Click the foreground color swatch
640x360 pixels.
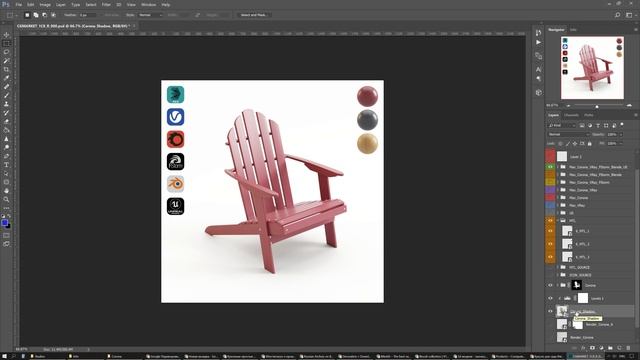pos(4,223)
